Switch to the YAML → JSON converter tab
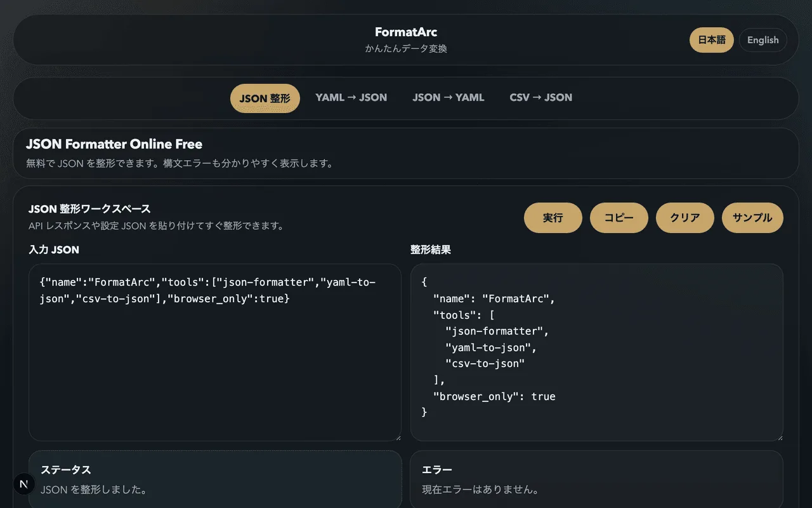 (351, 97)
